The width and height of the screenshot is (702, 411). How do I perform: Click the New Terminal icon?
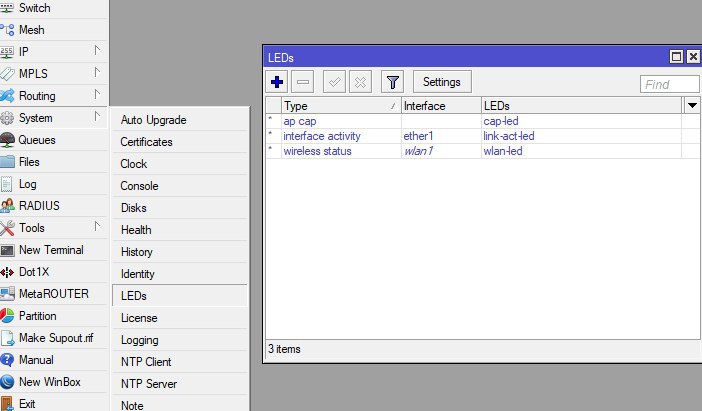coord(7,250)
